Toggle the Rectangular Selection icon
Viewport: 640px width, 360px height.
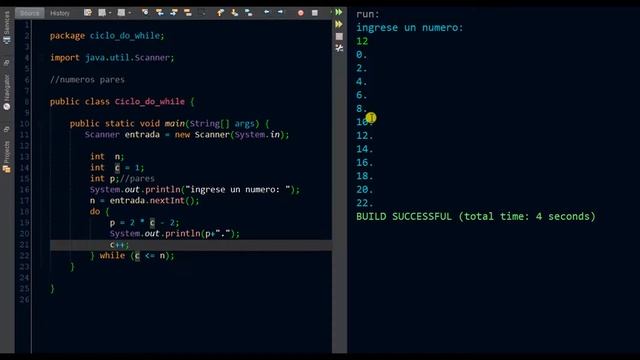pos(202,13)
